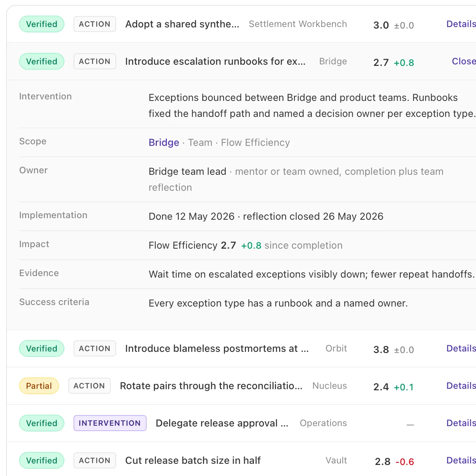Screen dimensions: 476x476
Task: Click team name 'Settlement Workbench'
Action: pyautogui.click(x=298, y=24)
